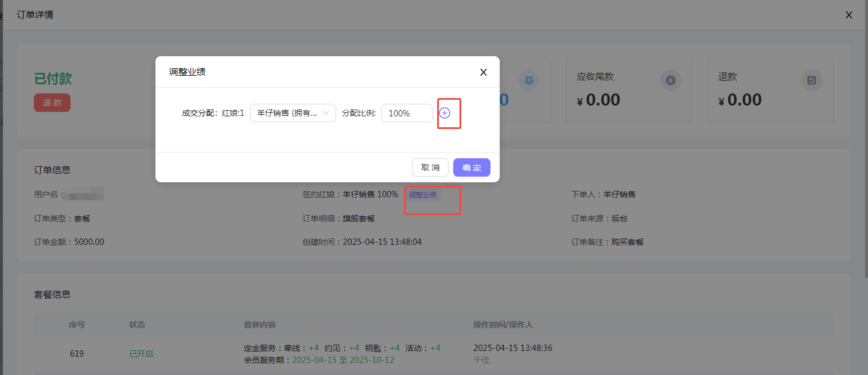The width and height of the screenshot is (868, 375).
Task: Select the blue download arrow card icon
Action: [529, 80]
